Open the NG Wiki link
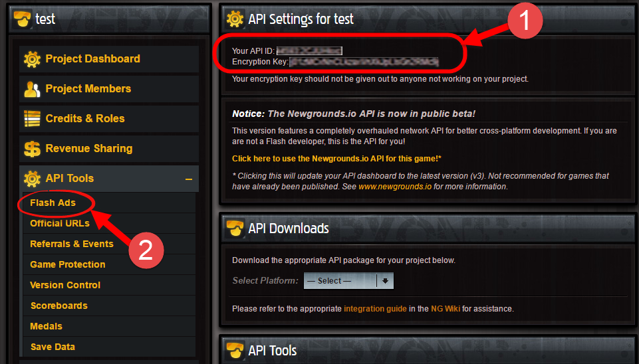This screenshot has height=364, width=639. 446,309
